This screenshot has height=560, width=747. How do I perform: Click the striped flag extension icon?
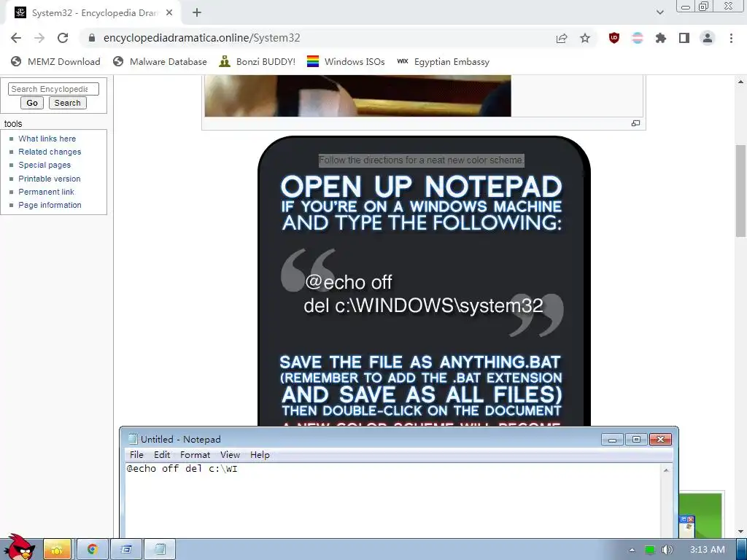(x=638, y=38)
